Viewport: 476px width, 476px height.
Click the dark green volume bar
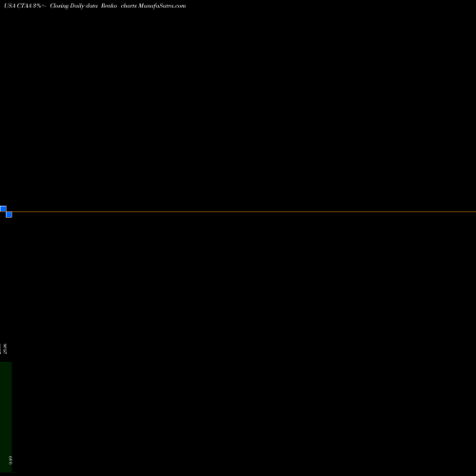pos(6,417)
